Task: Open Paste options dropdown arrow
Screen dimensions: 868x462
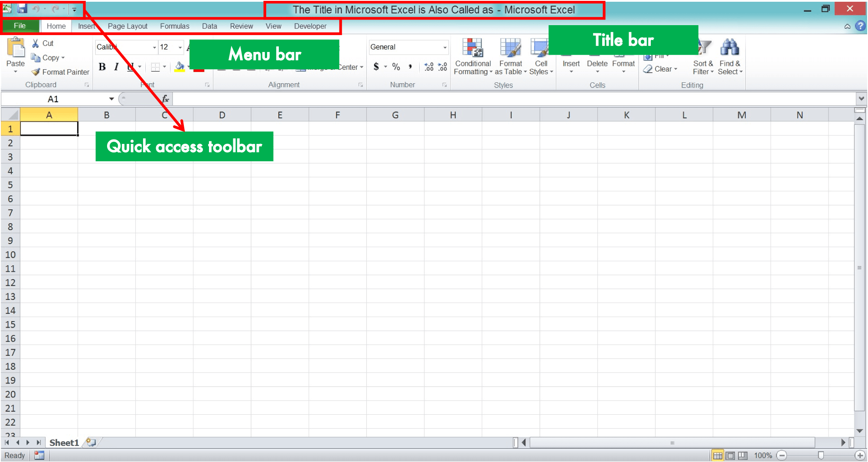Action: pos(16,72)
